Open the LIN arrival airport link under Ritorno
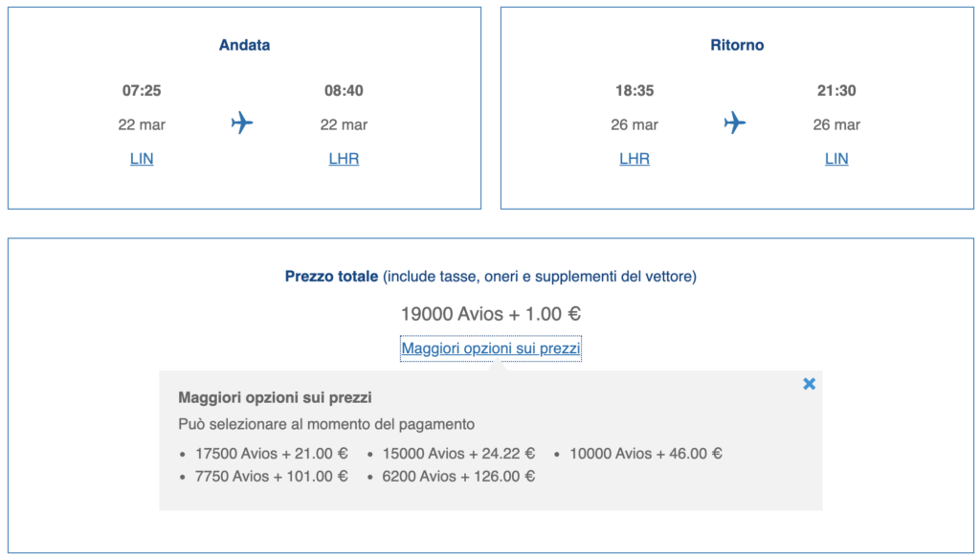 pos(836,159)
